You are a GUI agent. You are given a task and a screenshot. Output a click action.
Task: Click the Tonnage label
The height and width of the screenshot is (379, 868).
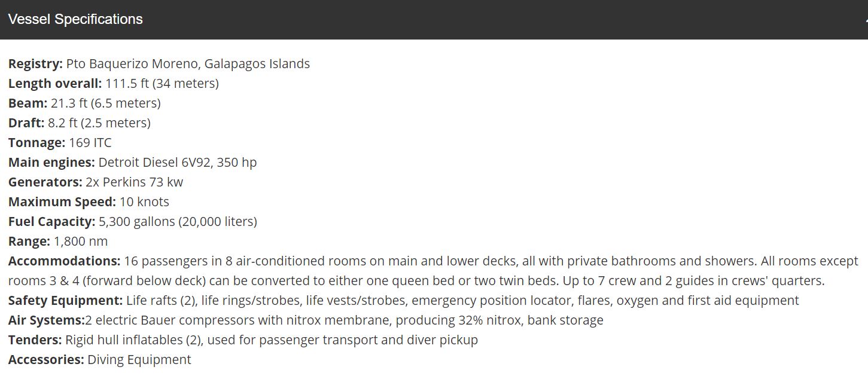37,143
